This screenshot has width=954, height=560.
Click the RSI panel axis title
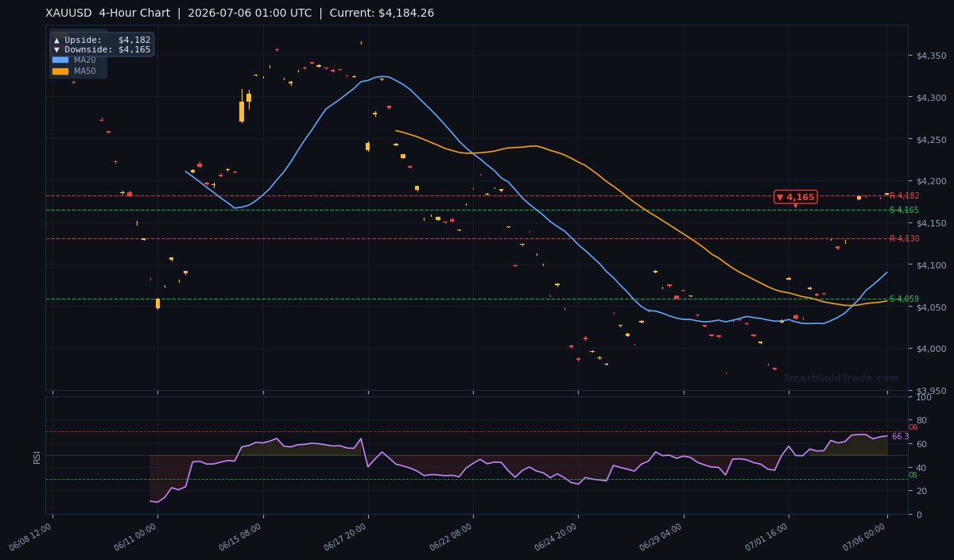coord(37,457)
